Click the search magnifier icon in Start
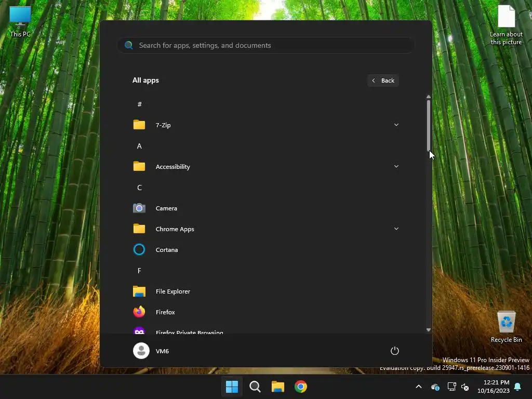The width and height of the screenshot is (532, 399). coord(129,45)
